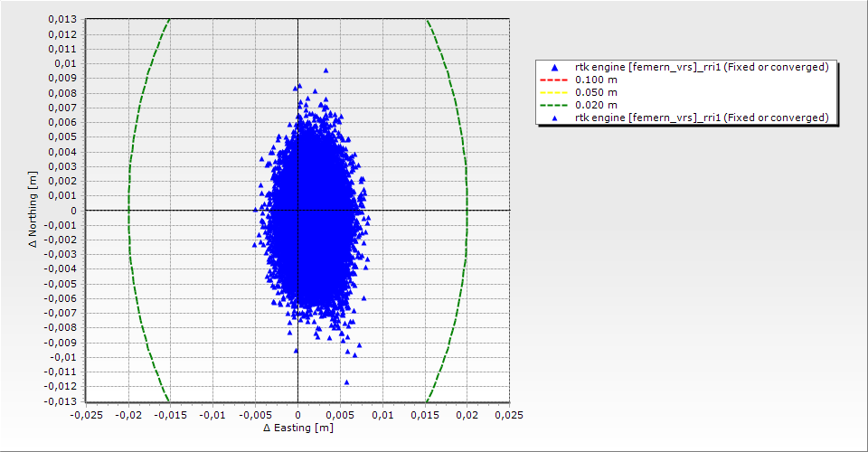Click the red dashed line legend symbol
The image size is (868, 452).
554,80
